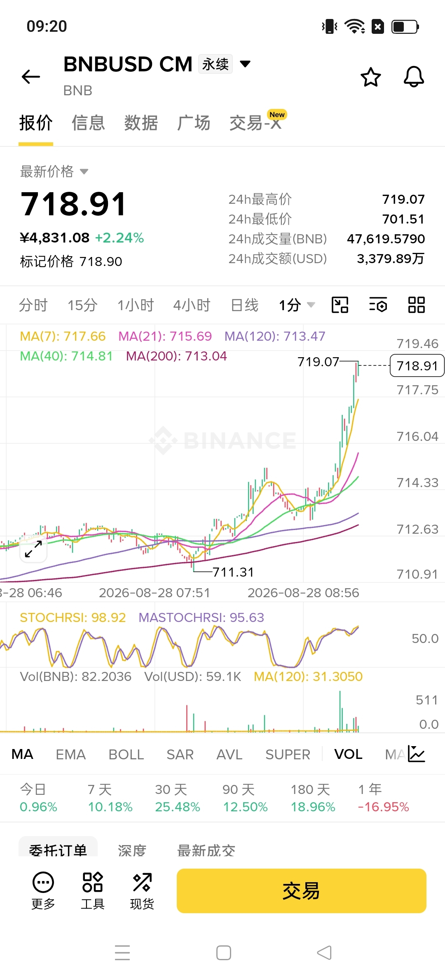This screenshot has width=445, height=980.
Task: Toggle BOLL indicator
Action: [126, 754]
